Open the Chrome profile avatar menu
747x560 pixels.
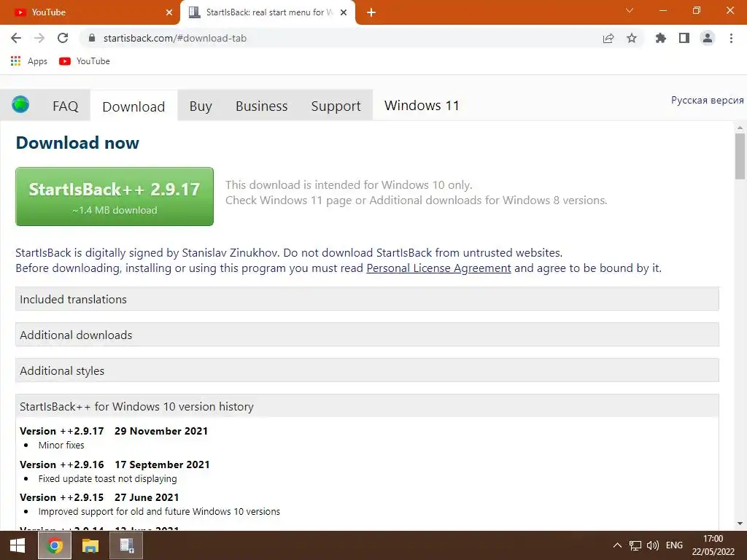point(708,38)
